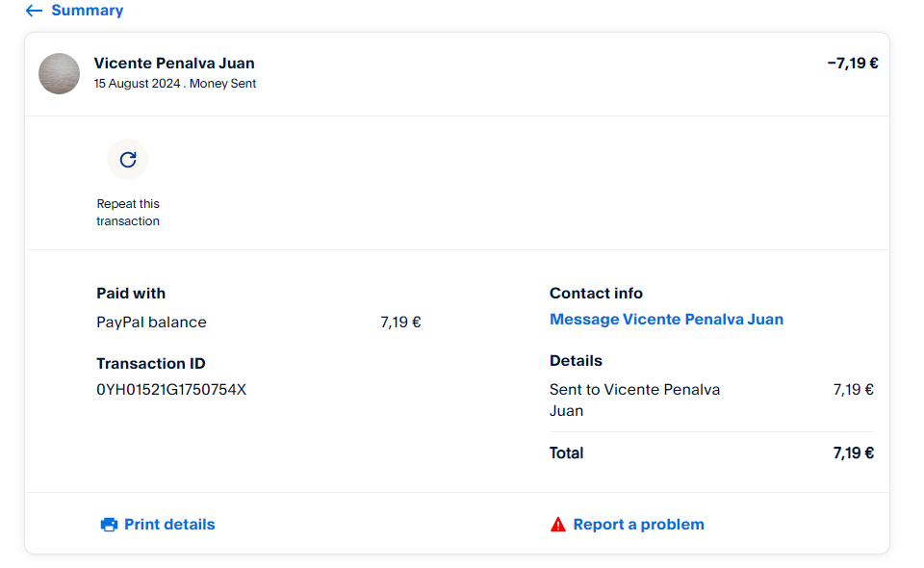Click the '15 August 2024 . Money Sent' text
924x568 pixels.
tap(175, 84)
